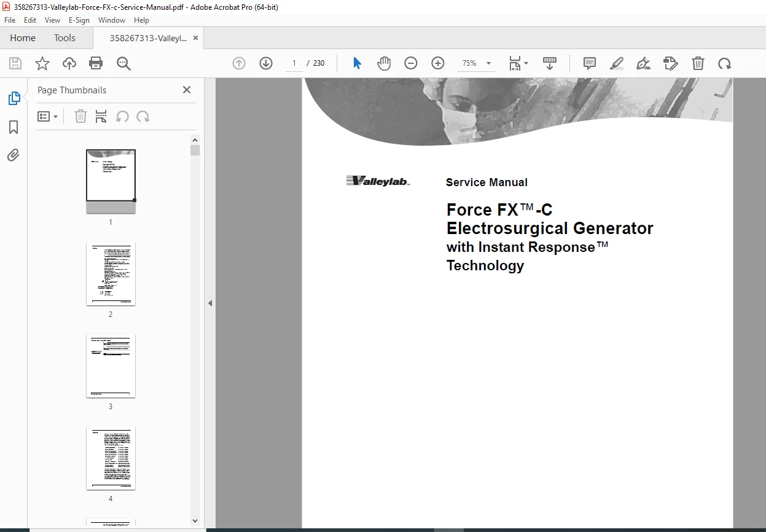Open the Window menu

click(112, 20)
